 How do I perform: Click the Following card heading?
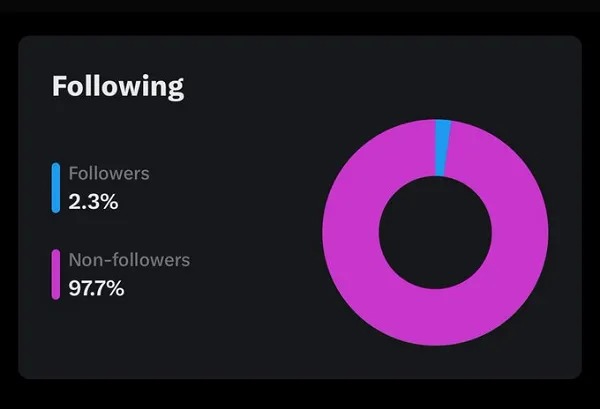pos(117,86)
